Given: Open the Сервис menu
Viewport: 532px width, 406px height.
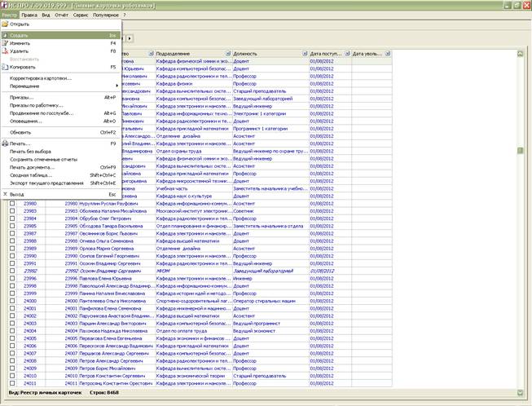Looking at the screenshot, I should click(x=81, y=15).
